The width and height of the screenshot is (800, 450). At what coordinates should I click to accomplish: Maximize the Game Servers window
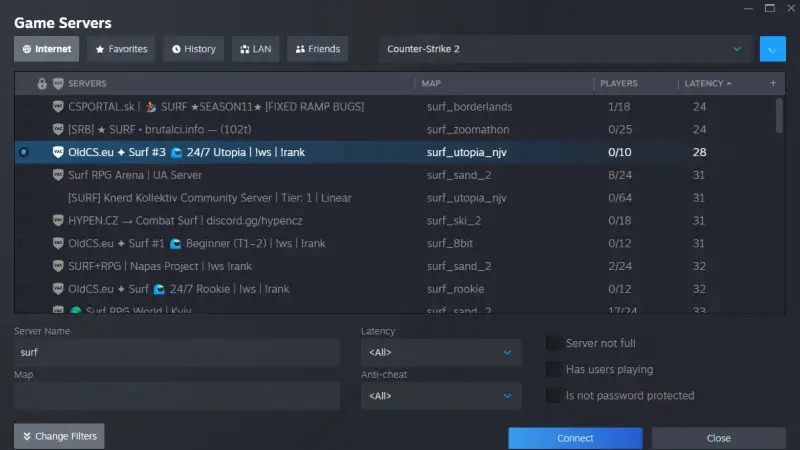point(769,8)
